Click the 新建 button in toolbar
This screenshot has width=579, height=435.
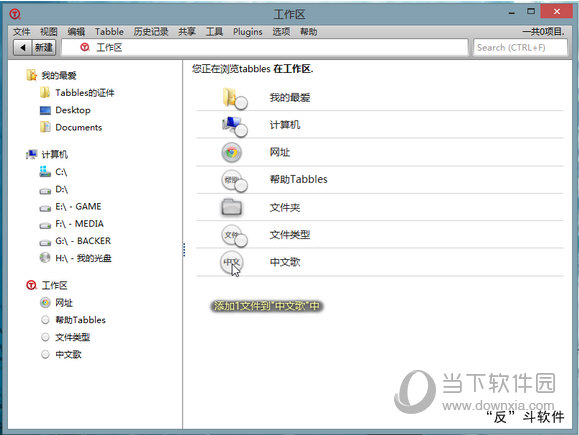tap(44, 48)
